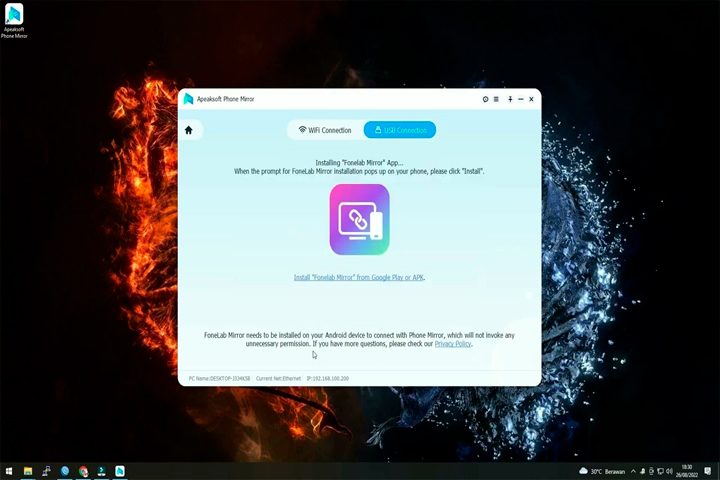
Task: Click the FoneLab Mirror app icon
Action: [360, 220]
